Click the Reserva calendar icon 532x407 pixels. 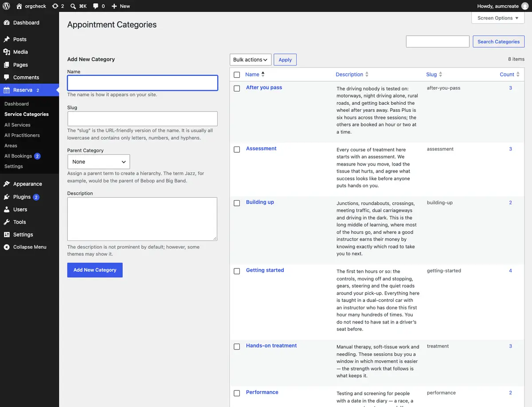click(7, 90)
